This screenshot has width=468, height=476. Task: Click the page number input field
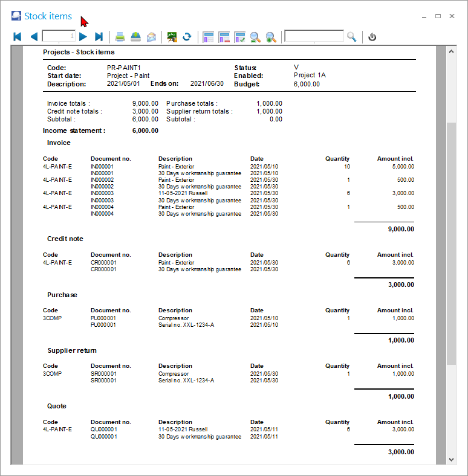click(x=59, y=37)
